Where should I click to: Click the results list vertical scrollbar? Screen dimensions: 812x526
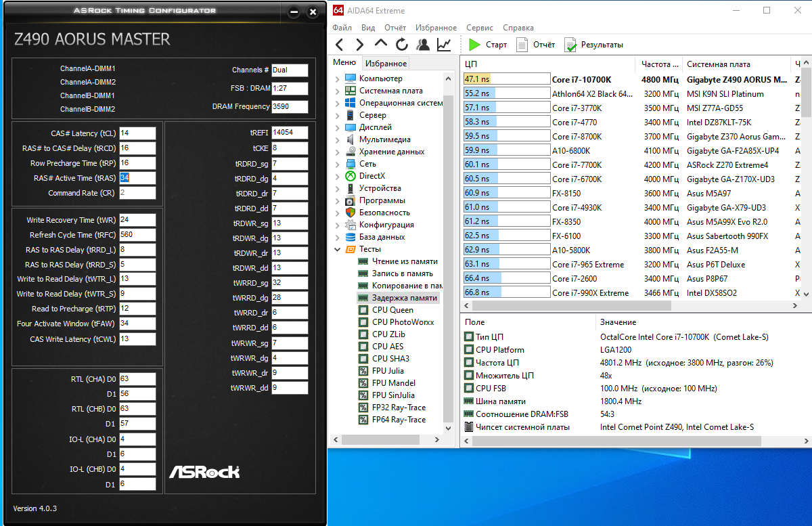806,179
